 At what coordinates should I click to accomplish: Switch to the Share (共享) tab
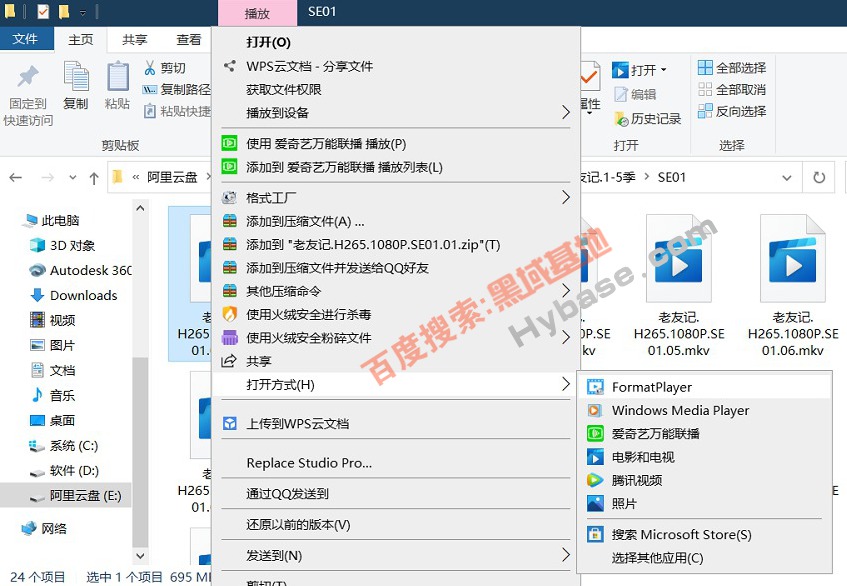[x=135, y=39]
